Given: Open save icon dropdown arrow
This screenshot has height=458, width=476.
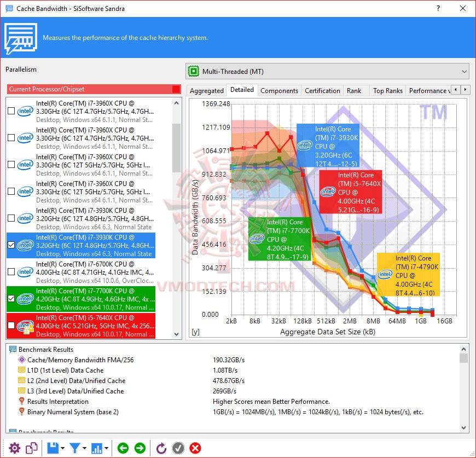Looking at the screenshot, I should point(62,448).
